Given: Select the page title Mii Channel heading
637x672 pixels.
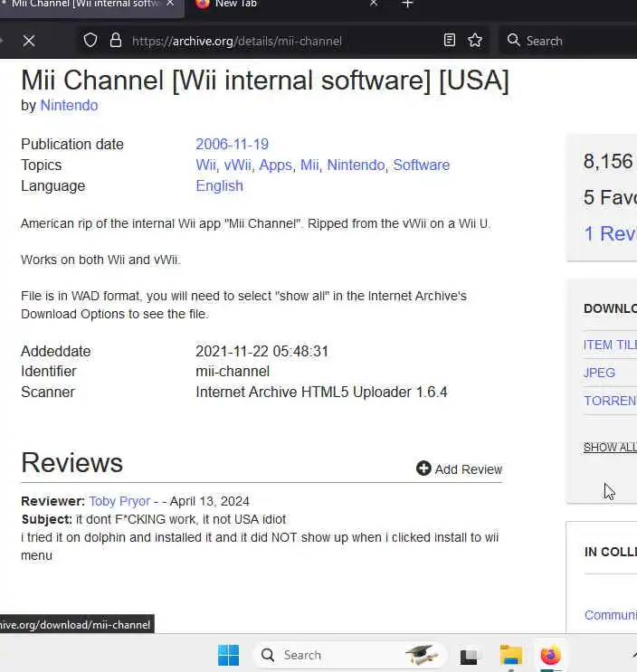Looking at the screenshot, I should (265, 80).
